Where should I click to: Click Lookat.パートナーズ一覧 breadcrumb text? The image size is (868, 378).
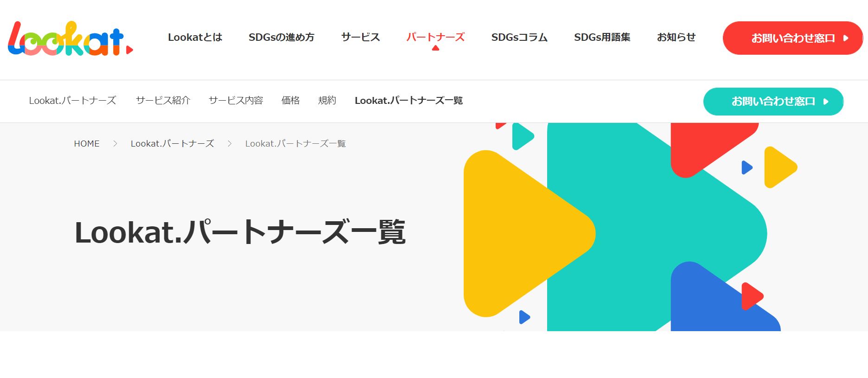(x=295, y=144)
